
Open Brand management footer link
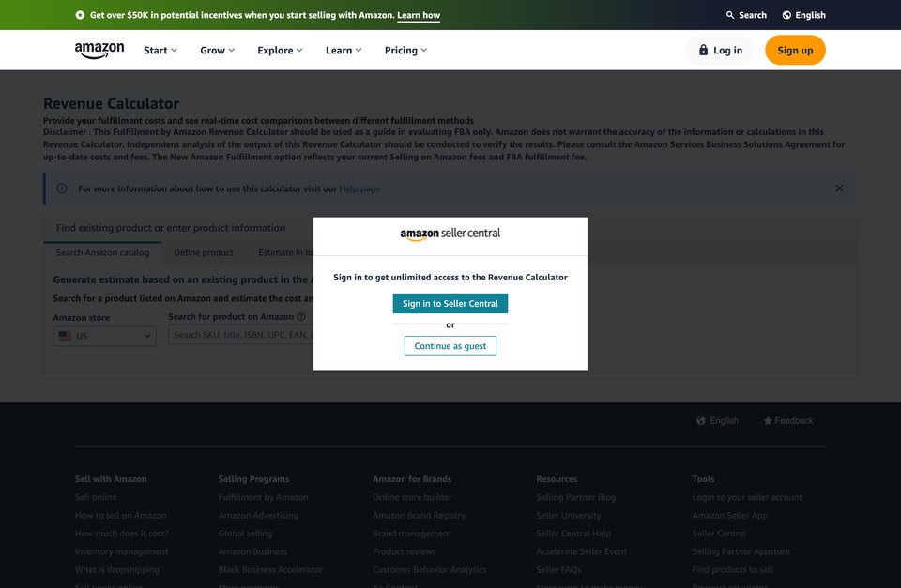412,534
